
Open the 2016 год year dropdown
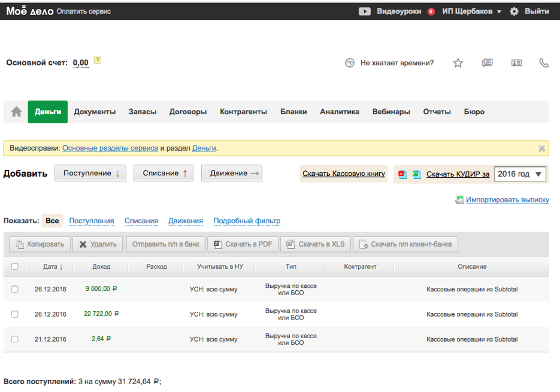(x=520, y=174)
